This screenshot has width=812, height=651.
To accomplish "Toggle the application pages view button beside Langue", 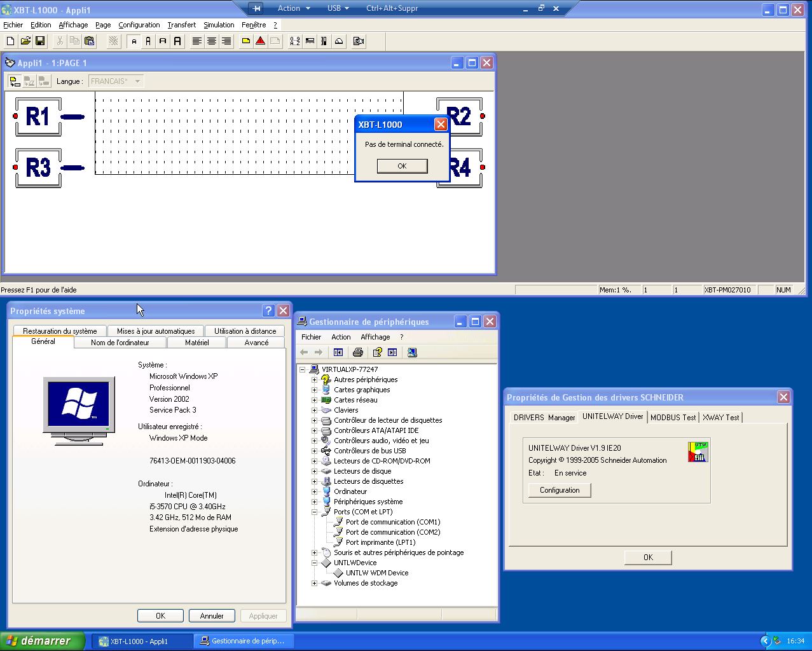I will click(x=15, y=81).
